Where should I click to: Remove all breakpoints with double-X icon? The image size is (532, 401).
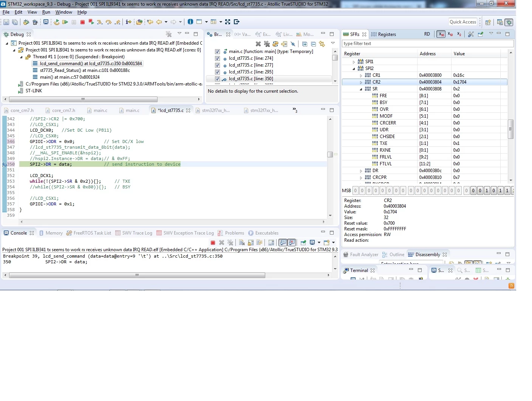tap(267, 44)
